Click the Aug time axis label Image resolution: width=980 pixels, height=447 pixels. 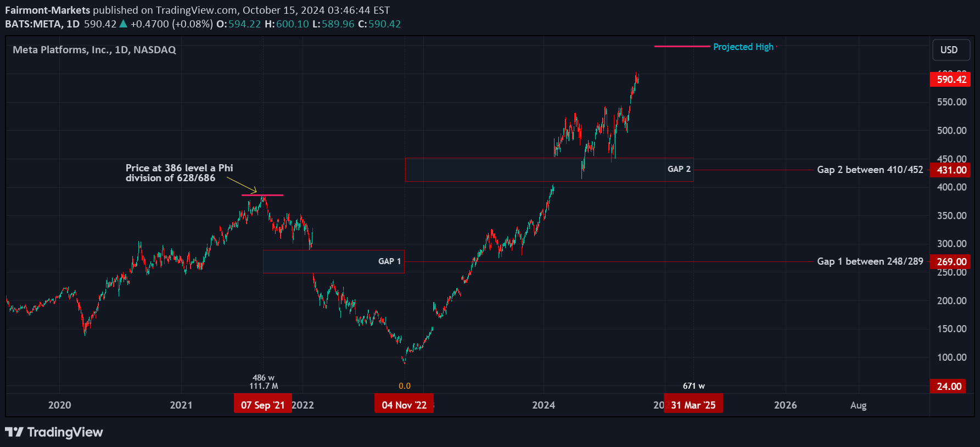(x=858, y=405)
